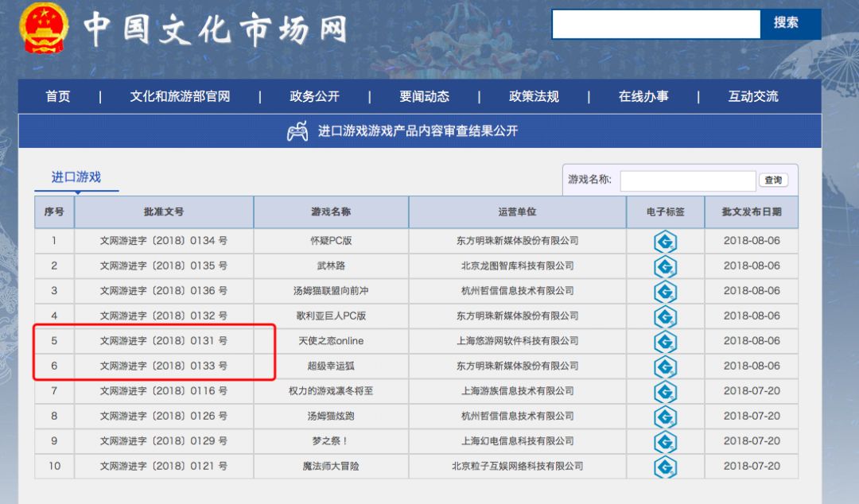Click the 进口游戏游戏产品内容审查结果公开 banner title
Image resolution: width=859 pixels, height=504 pixels.
418,131
